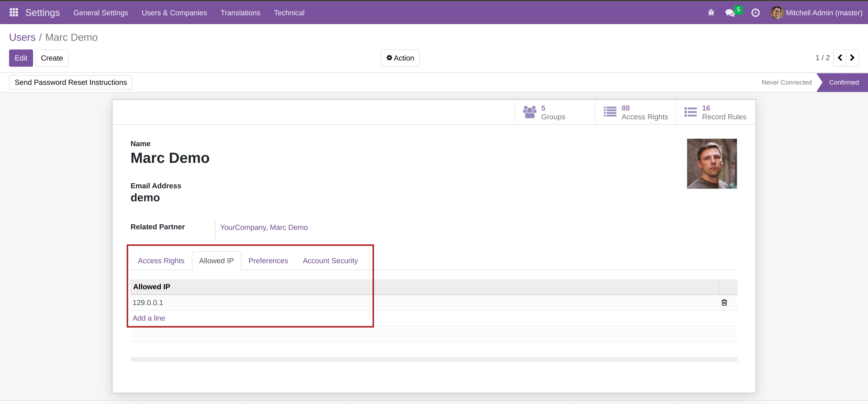Delete the 129.0.0.1 row with trash icon
The image size is (868, 404).
coord(724,303)
